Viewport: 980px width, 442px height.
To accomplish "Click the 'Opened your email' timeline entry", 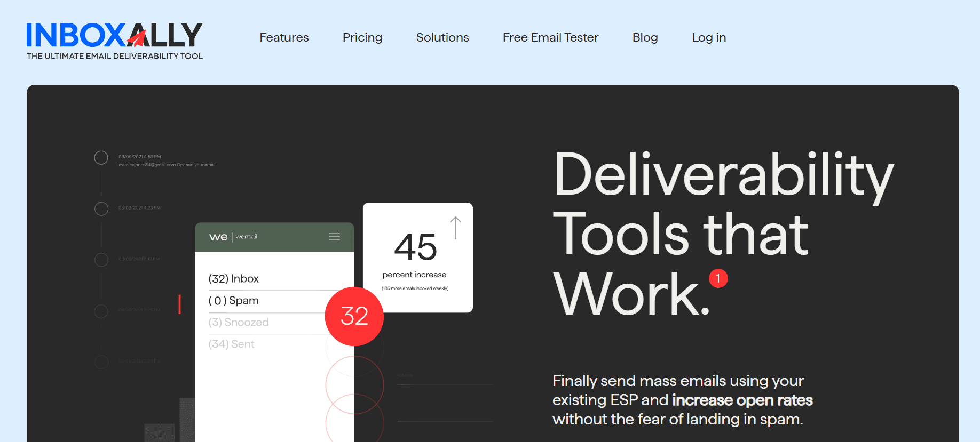I will pyautogui.click(x=167, y=165).
